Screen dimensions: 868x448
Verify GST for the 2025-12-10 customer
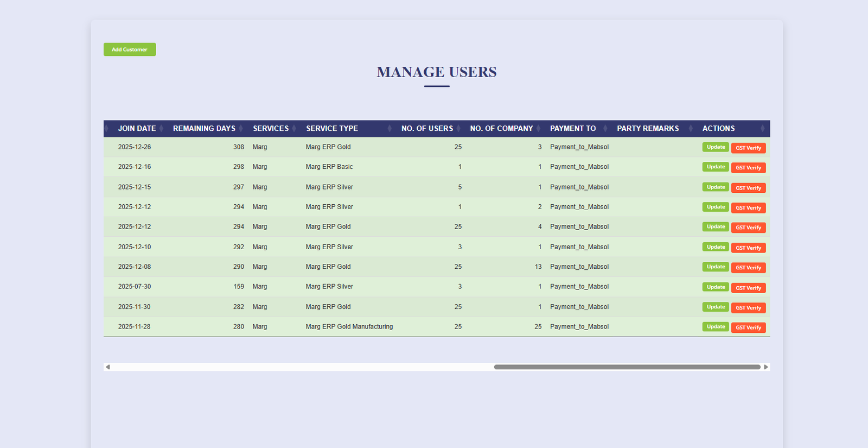click(748, 248)
